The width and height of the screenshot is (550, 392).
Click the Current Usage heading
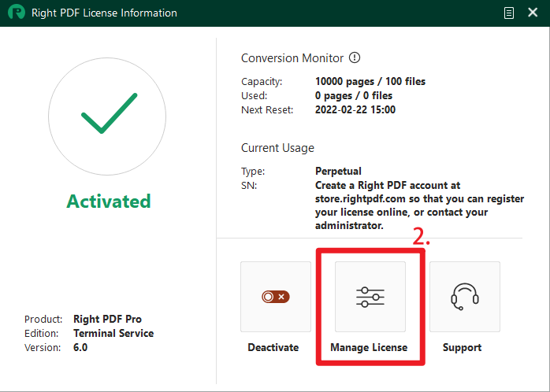point(277,148)
